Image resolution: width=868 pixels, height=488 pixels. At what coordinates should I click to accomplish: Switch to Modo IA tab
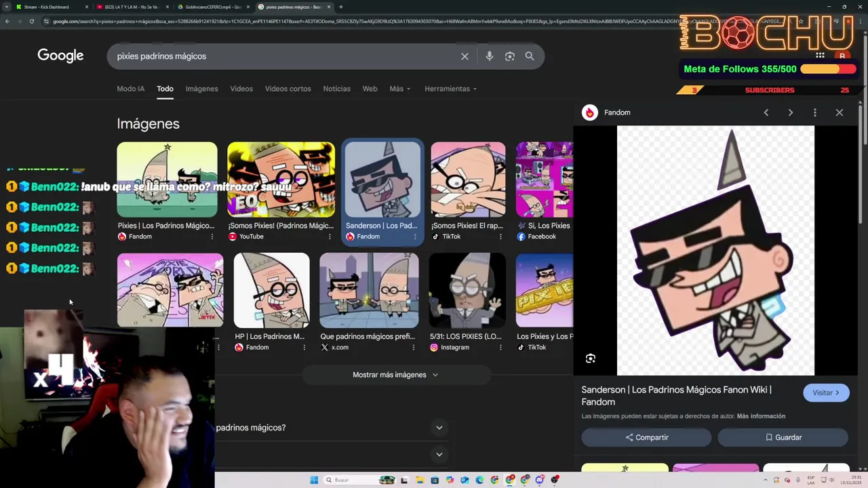(x=131, y=89)
